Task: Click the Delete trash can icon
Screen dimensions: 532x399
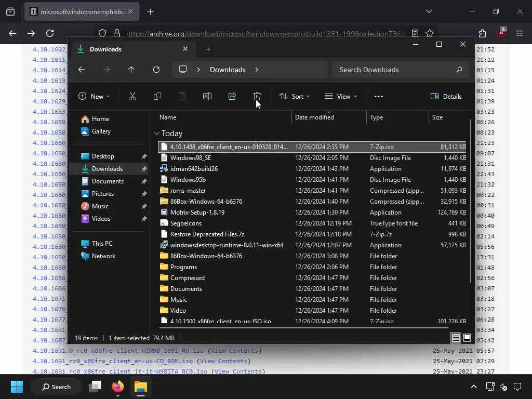Action: [x=257, y=96]
